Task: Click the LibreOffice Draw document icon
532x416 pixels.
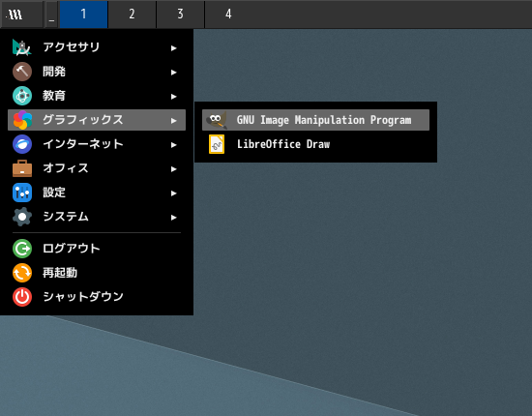Action: tap(217, 144)
